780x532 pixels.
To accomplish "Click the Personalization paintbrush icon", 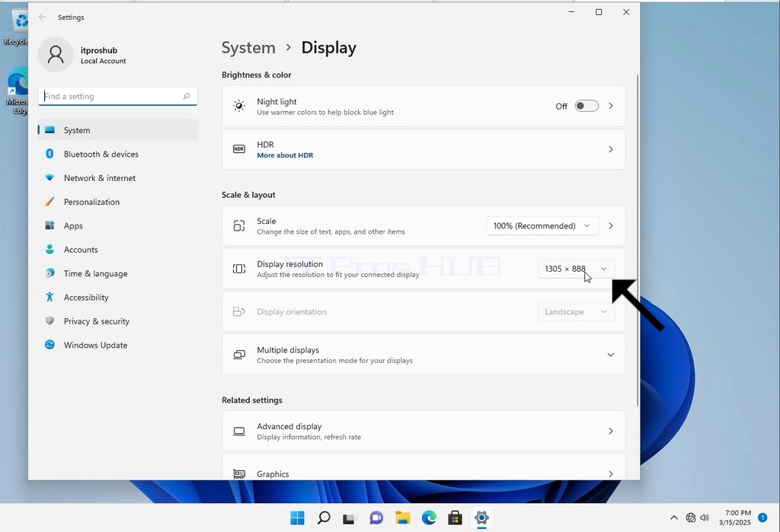I will pos(50,202).
